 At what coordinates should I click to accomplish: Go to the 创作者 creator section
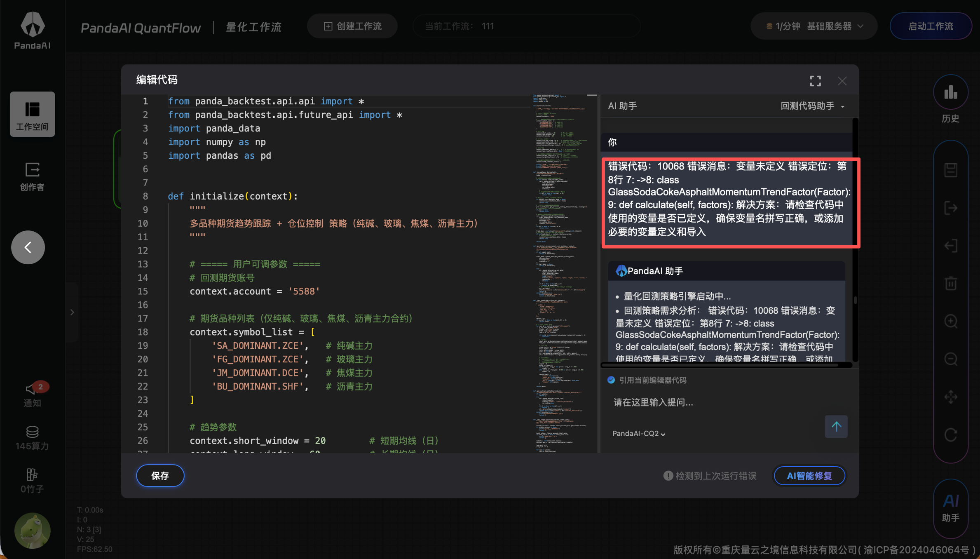coord(32,176)
